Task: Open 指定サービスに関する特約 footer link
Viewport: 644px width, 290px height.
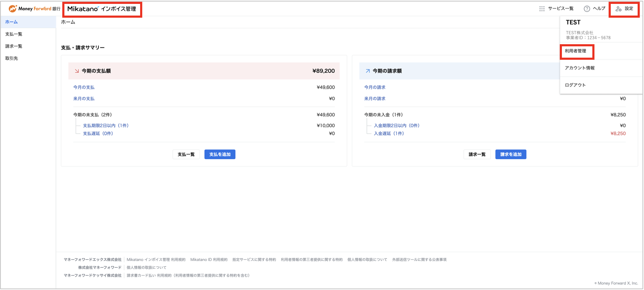Action: click(254, 260)
